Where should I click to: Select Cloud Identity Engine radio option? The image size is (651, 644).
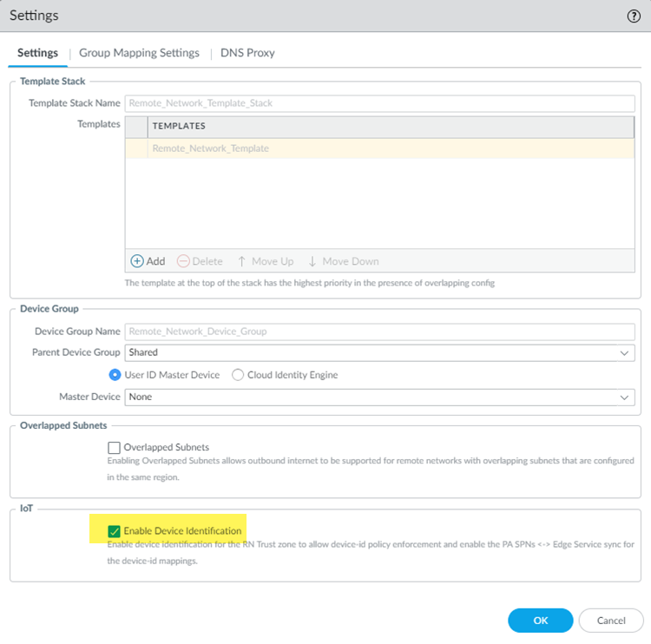238,375
